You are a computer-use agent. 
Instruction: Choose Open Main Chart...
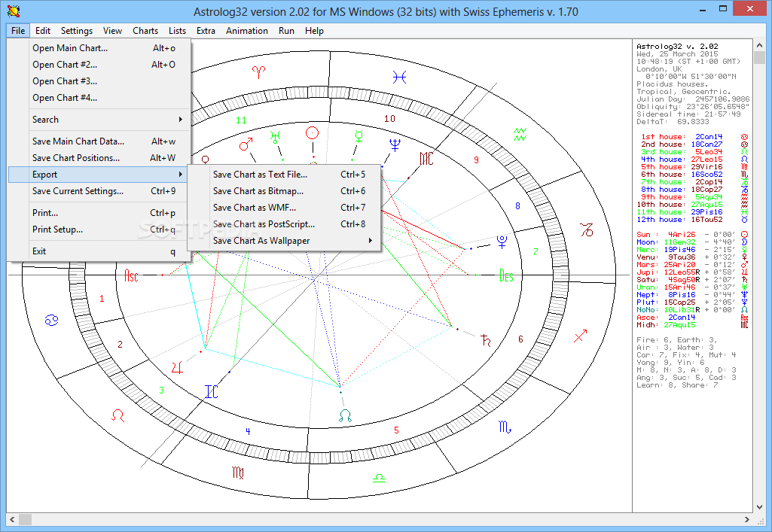99,47
